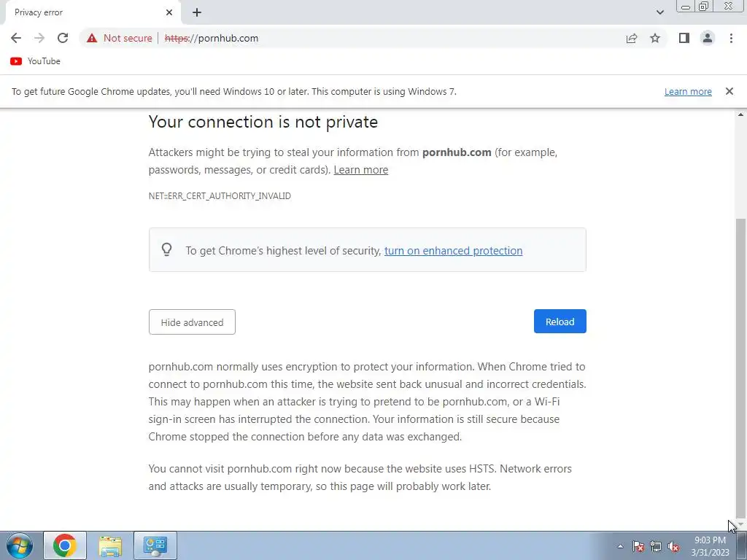The image size is (747, 560).
Task: Click Learn more after the attackers warning
Action: 360,169
